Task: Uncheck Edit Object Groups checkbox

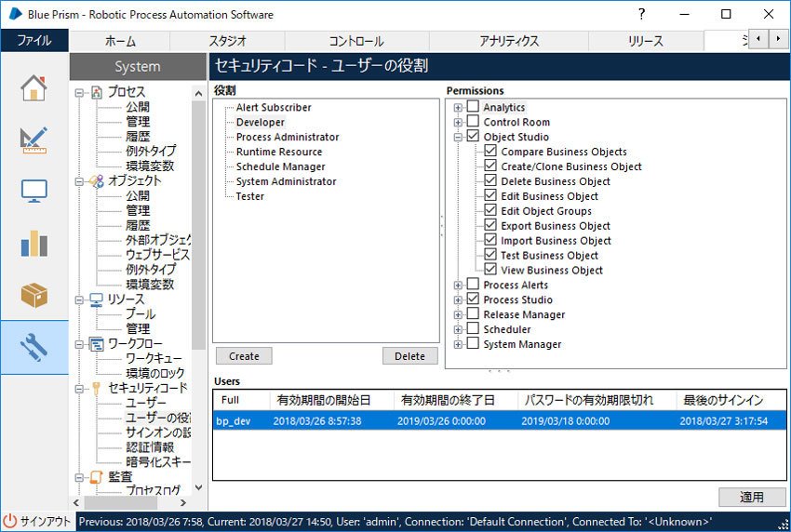Action: tap(490, 210)
